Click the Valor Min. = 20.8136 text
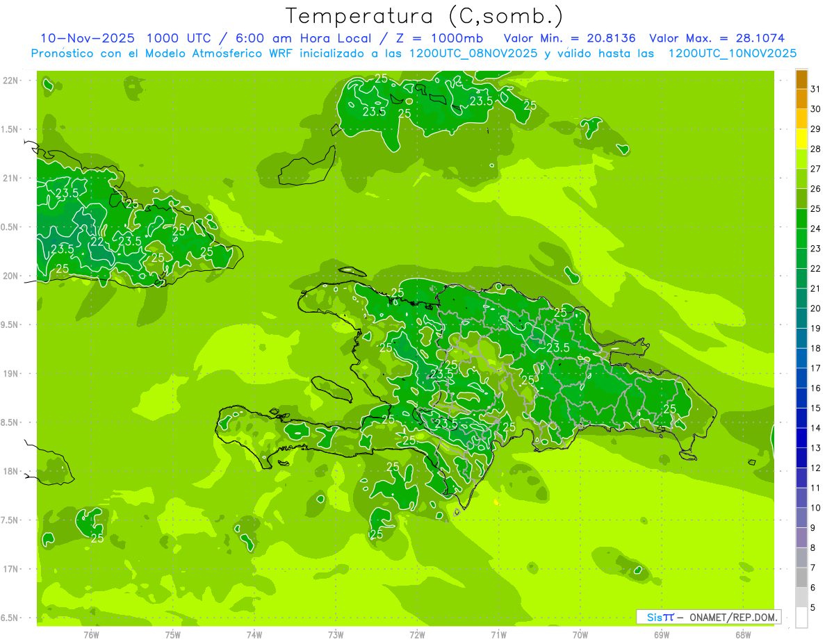Image resolution: width=834 pixels, height=644 pixels. click(569, 38)
